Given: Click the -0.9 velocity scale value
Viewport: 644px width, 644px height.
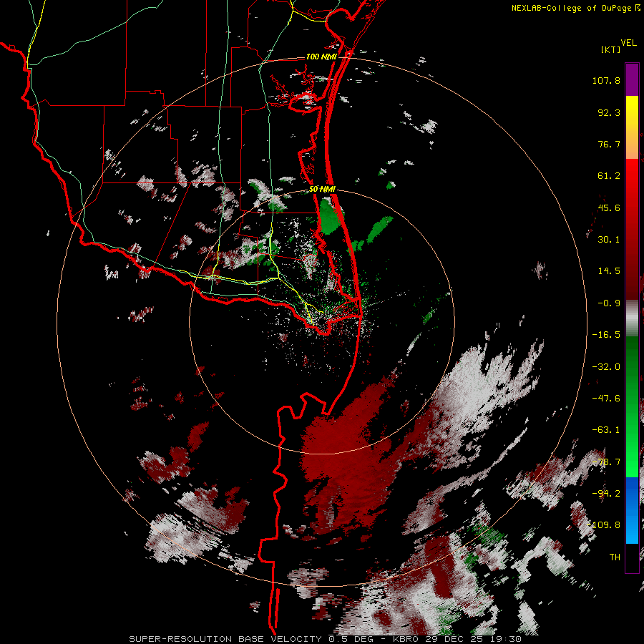Looking at the screenshot, I should click(609, 303).
